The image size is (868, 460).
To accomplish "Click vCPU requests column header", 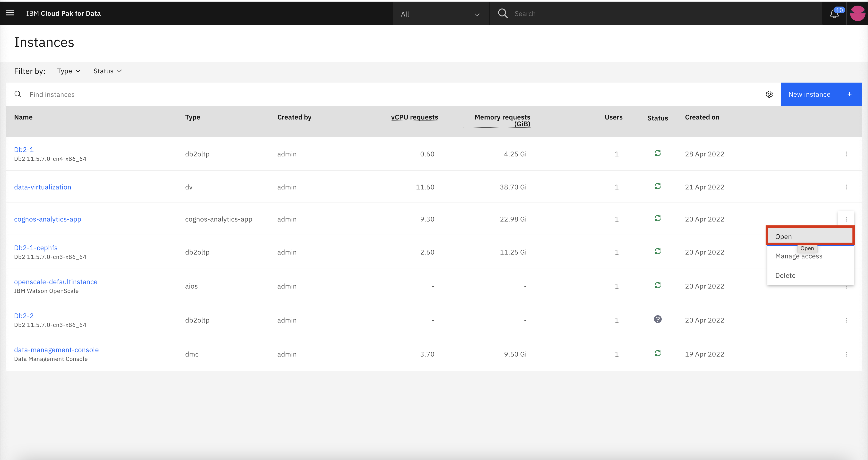I will point(415,117).
